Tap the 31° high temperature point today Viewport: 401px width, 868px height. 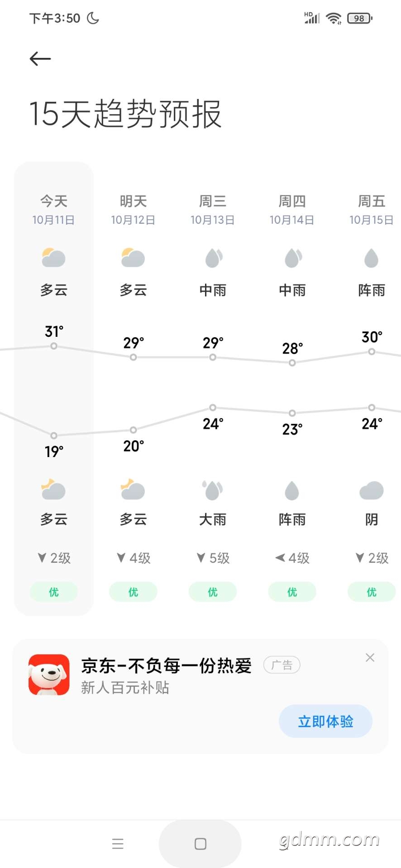tap(54, 346)
